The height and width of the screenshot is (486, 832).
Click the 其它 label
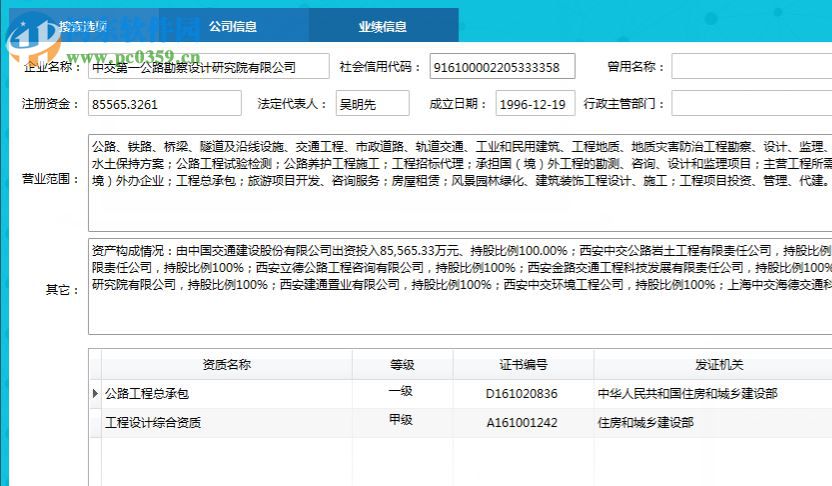(62, 290)
